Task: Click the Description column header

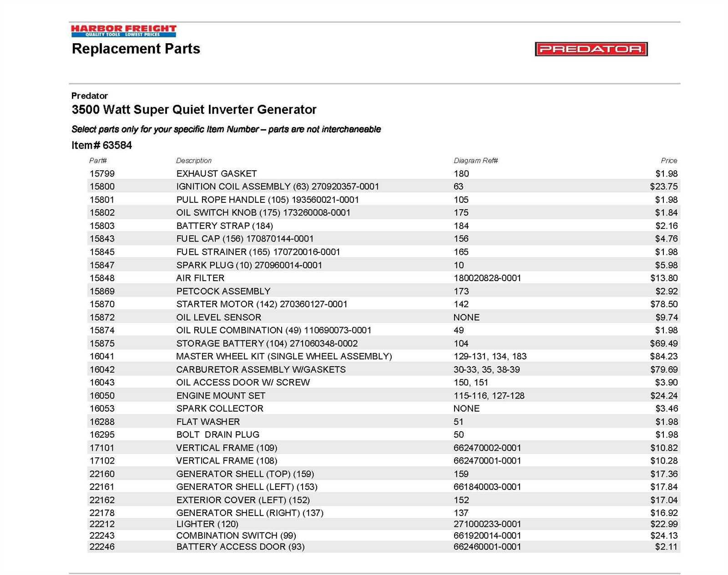Action: point(194,161)
